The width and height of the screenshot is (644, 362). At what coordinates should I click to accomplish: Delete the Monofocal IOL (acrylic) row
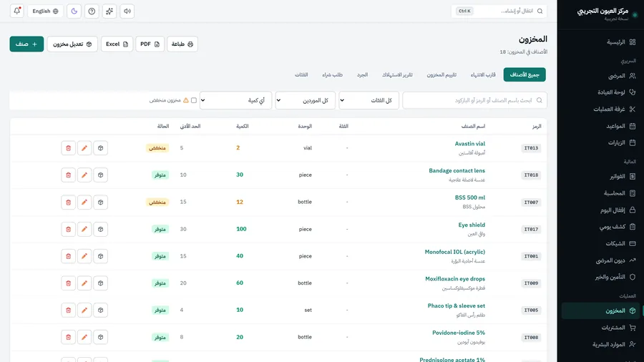[x=68, y=256]
